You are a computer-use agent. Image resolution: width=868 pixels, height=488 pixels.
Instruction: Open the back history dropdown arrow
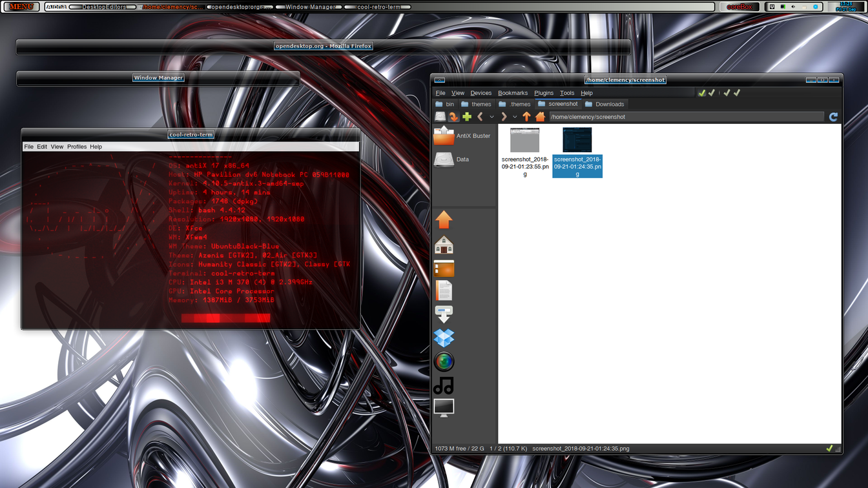click(491, 117)
